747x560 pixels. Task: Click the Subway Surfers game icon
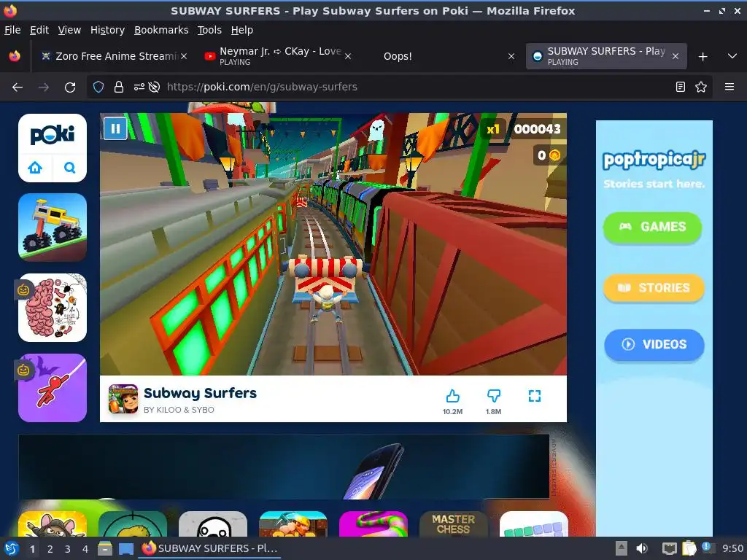tap(123, 399)
